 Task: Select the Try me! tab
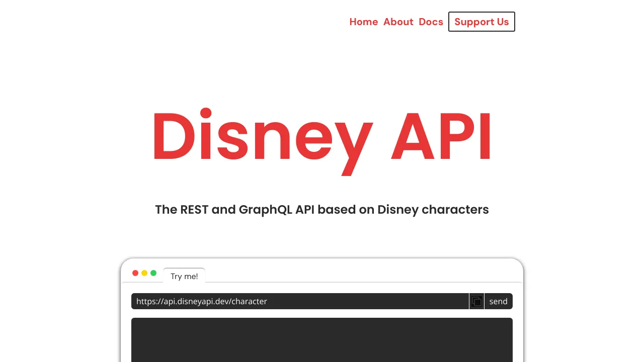coord(184,276)
